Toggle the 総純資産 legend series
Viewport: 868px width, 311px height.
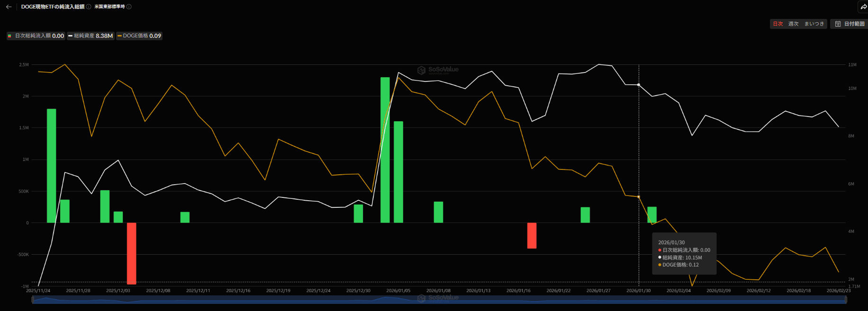pos(90,36)
